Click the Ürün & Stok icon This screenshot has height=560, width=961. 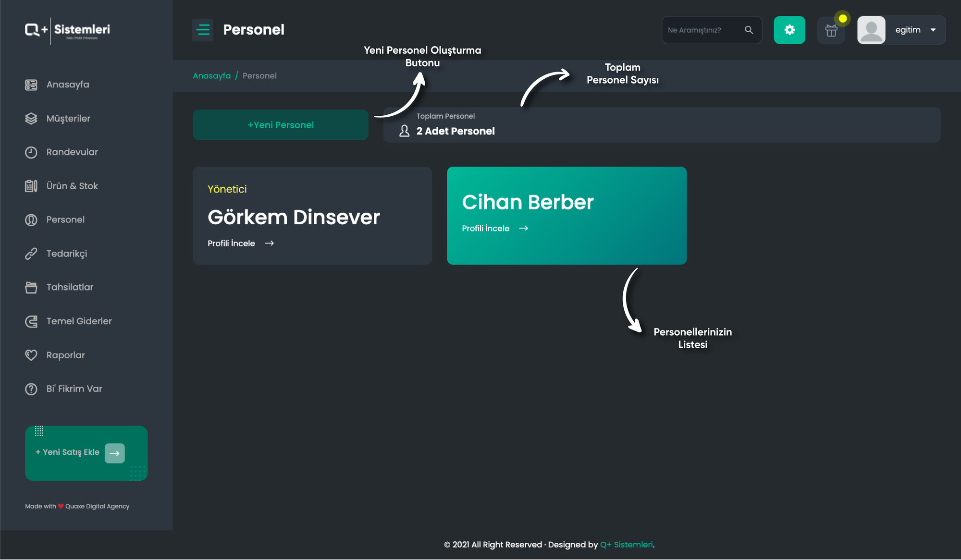coord(31,186)
